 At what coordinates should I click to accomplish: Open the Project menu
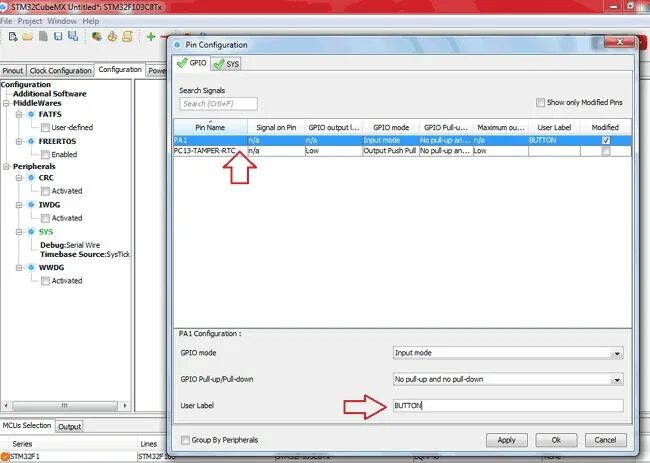tap(30, 21)
